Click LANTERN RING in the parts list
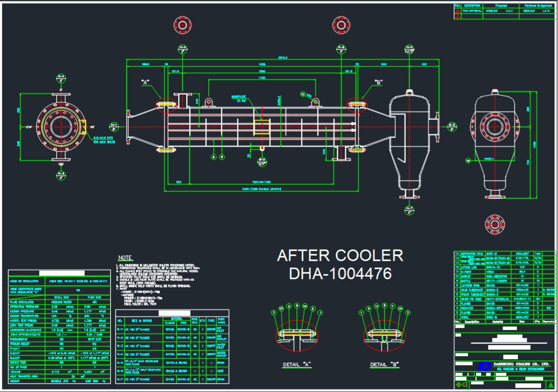This screenshot has width=558, height=392. coord(470,286)
